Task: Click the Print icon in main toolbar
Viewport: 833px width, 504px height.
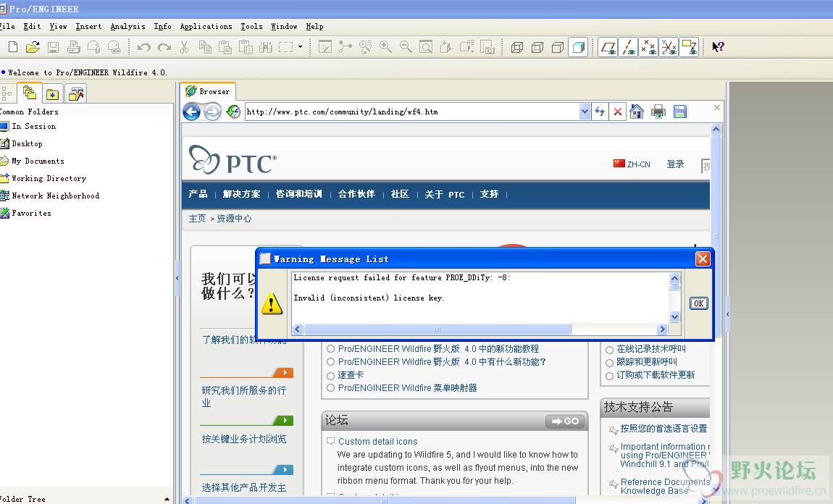Action: click(73, 47)
